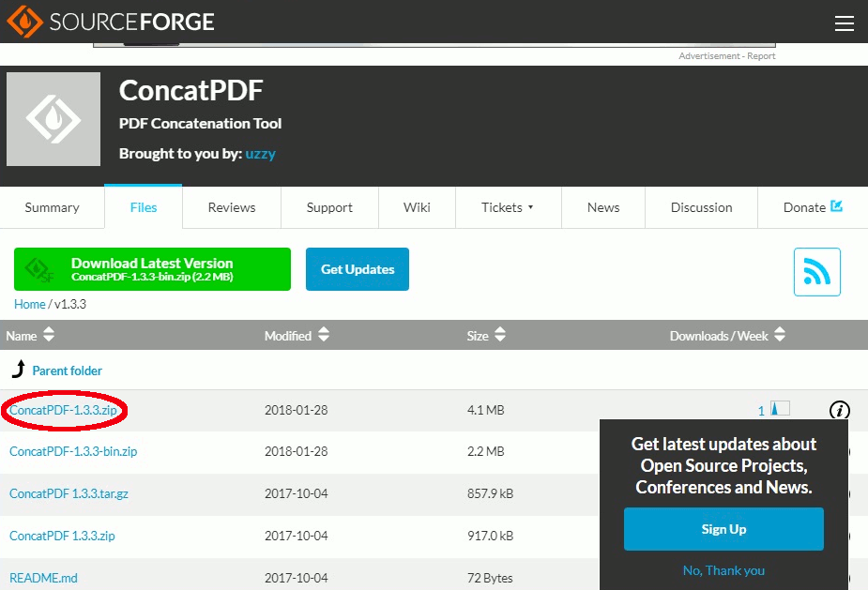Open the Wiki tab
Viewport: 868px width, 590px height.
[x=417, y=207]
